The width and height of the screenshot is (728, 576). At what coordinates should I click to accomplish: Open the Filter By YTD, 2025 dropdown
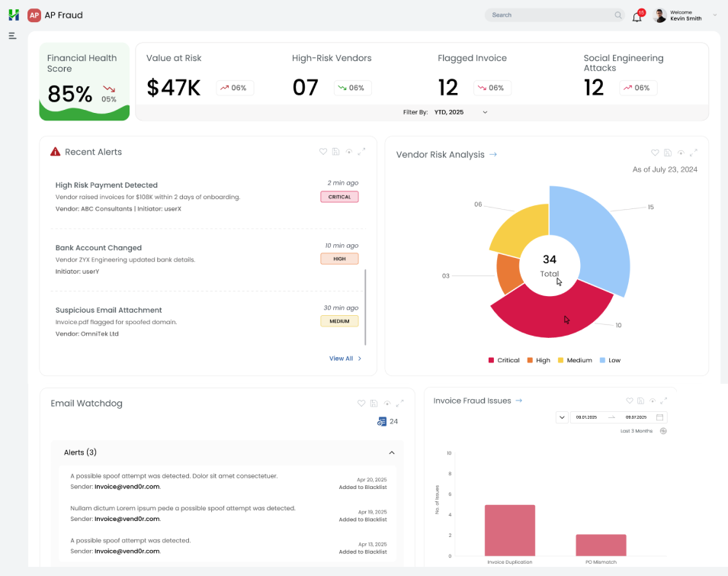(460, 112)
